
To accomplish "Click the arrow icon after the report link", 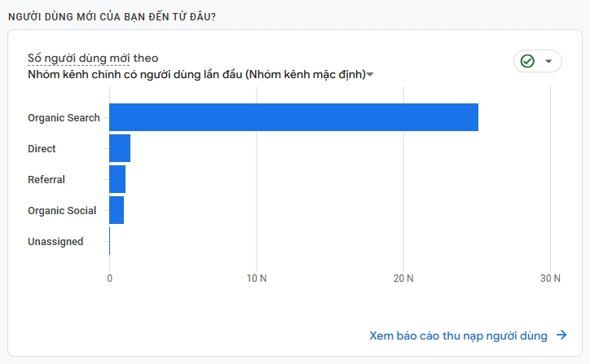I will 561,335.
